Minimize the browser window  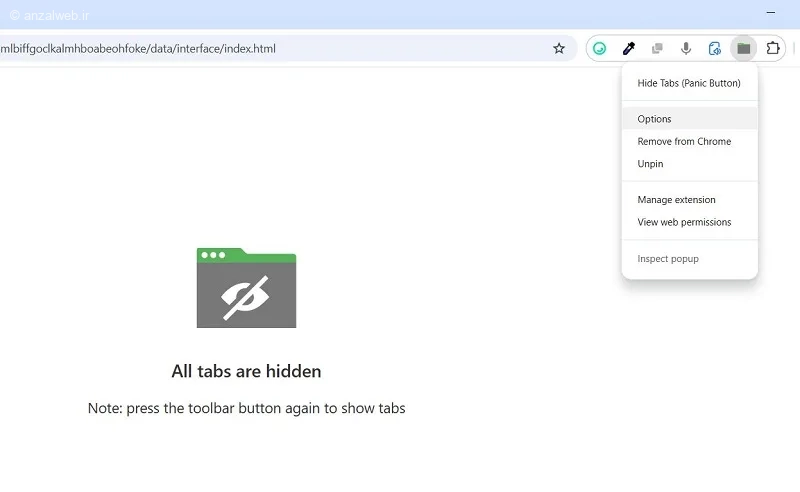pyautogui.click(x=771, y=12)
